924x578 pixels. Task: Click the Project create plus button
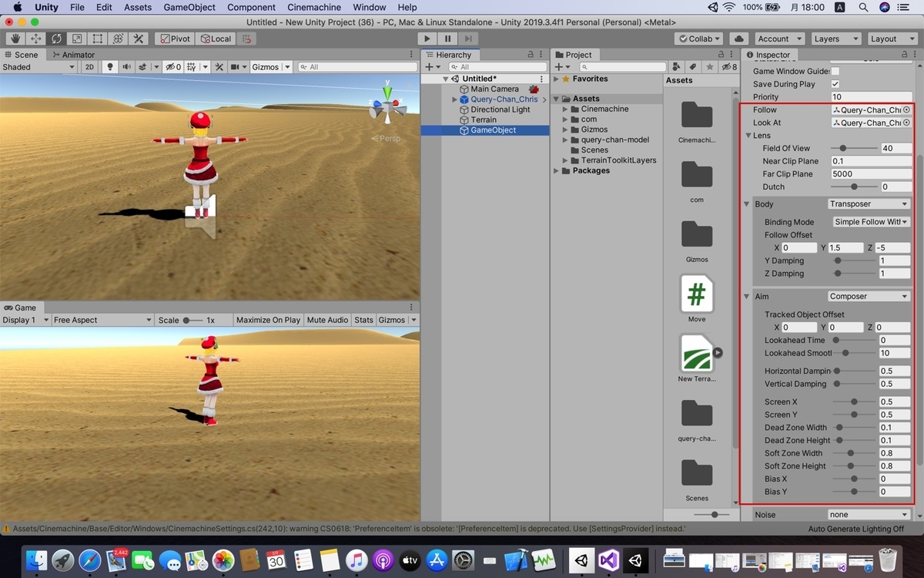[561, 67]
